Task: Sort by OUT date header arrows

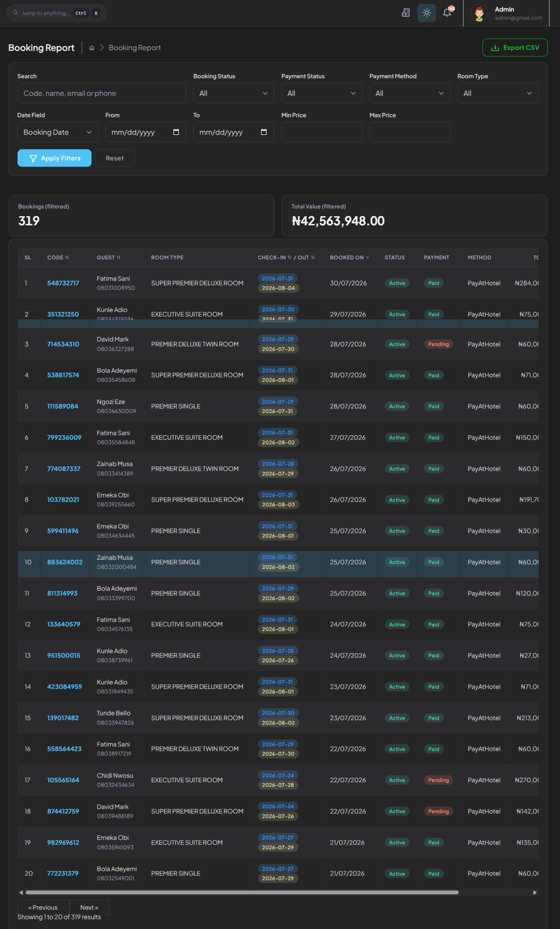Action: [x=313, y=258]
